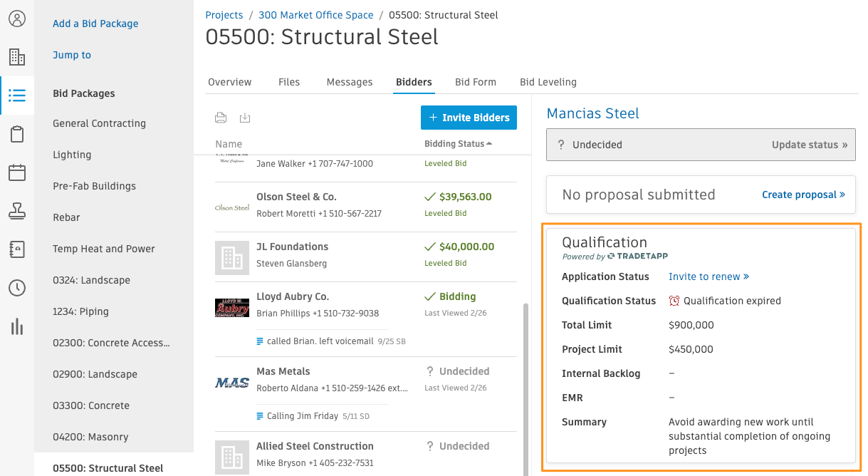Select Rebar bid package
The width and height of the screenshot is (868, 476).
click(x=66, y=217)
